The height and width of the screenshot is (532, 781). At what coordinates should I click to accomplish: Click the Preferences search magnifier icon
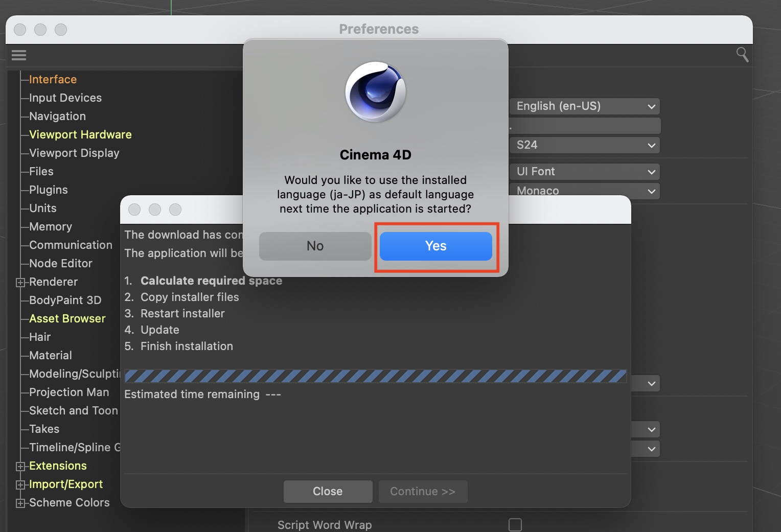[x=742, y=55]
